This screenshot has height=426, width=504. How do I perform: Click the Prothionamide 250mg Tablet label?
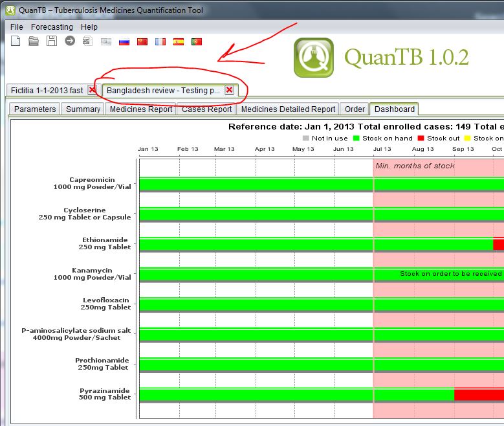(x=102, y=364)
